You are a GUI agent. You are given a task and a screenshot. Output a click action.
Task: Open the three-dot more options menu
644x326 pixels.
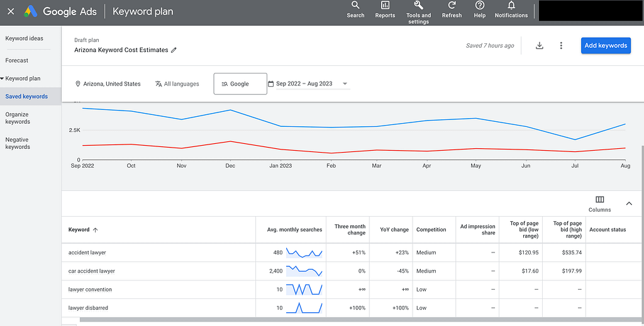click(x=561, y=45)
